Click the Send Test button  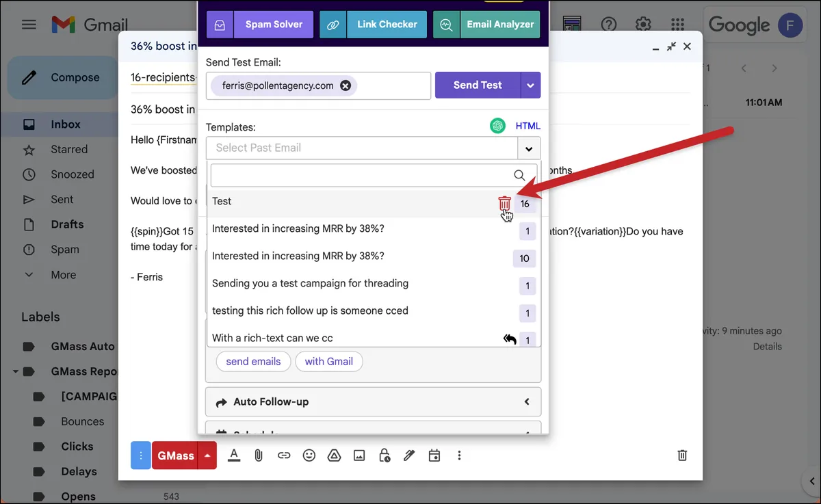pyautogui.click(x=478, y=85)
